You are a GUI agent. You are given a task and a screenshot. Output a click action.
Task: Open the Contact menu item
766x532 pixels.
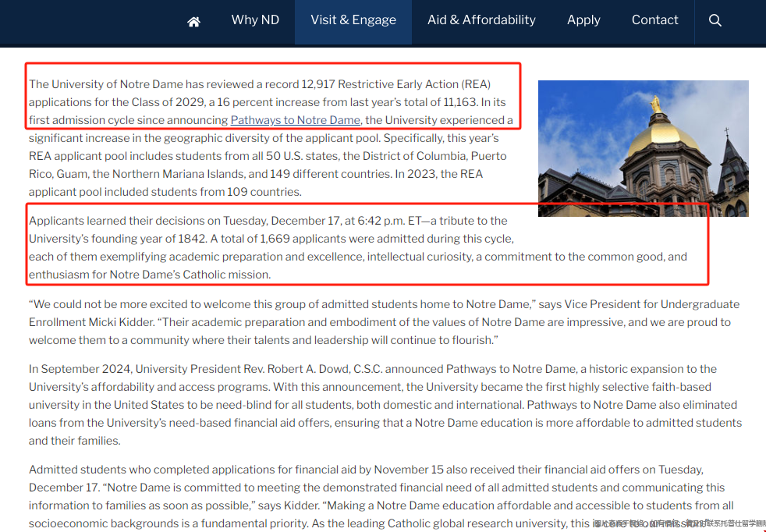click(x=654, y=20)
